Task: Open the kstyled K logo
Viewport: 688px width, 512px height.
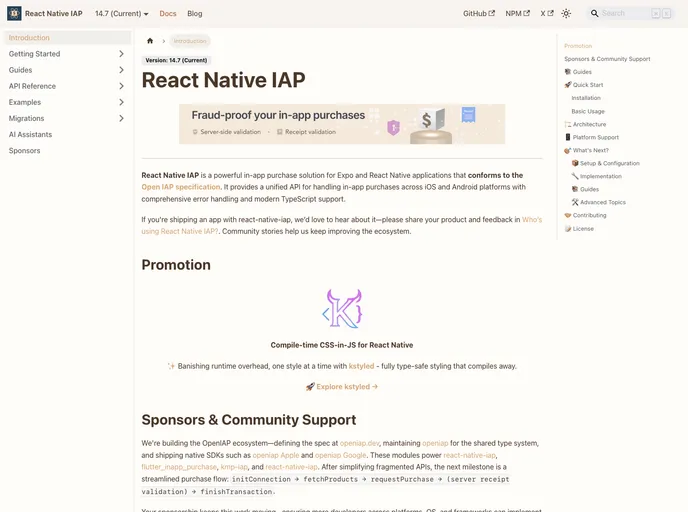Action: click(342, 308)
